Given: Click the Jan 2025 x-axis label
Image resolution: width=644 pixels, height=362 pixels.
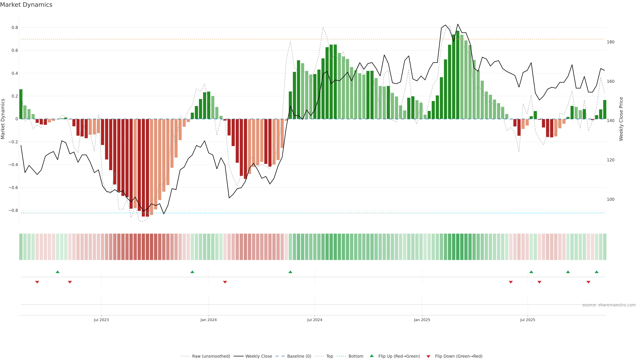Looking at the screenshot, I should (x=422, y=320).
